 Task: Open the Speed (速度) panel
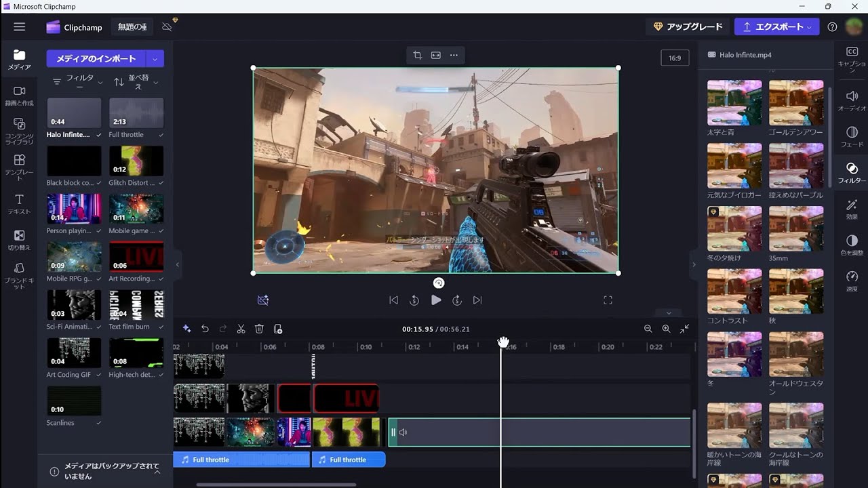(852, 281)
